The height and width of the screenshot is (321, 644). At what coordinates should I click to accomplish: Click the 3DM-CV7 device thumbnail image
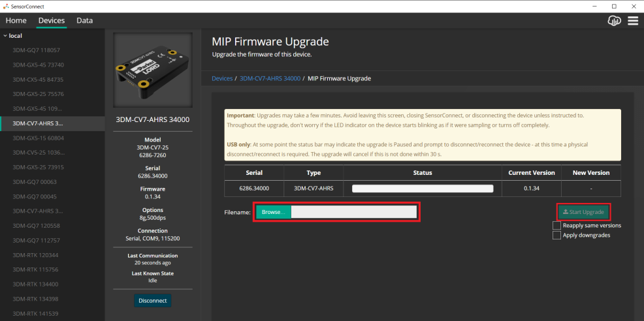tap(153, 70)
